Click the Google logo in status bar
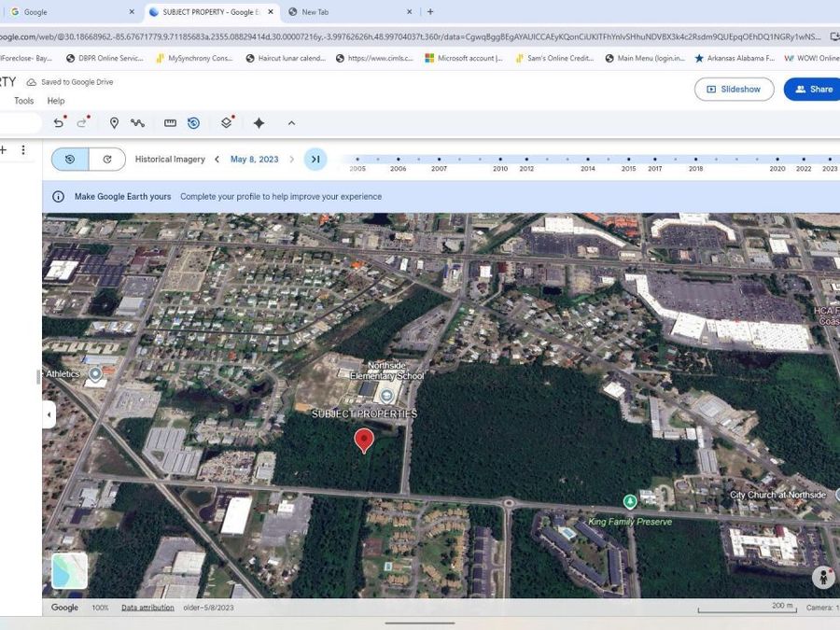Screen dimensions: 840x630 pyautogui.click(x=64, y=608)
